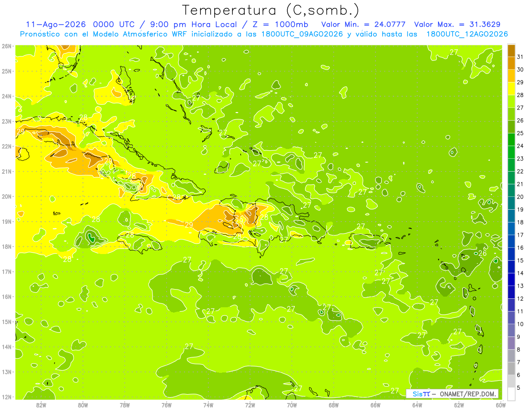
Task: Click the 'SisTT – ONAMET/REP.DOM.' credit box
Action: click(x=452, y=394)
